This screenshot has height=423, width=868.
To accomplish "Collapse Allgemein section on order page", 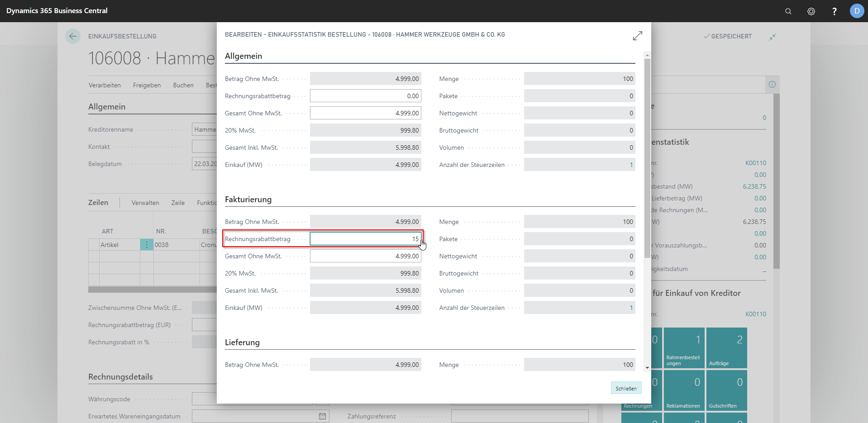I will (107, 107).
